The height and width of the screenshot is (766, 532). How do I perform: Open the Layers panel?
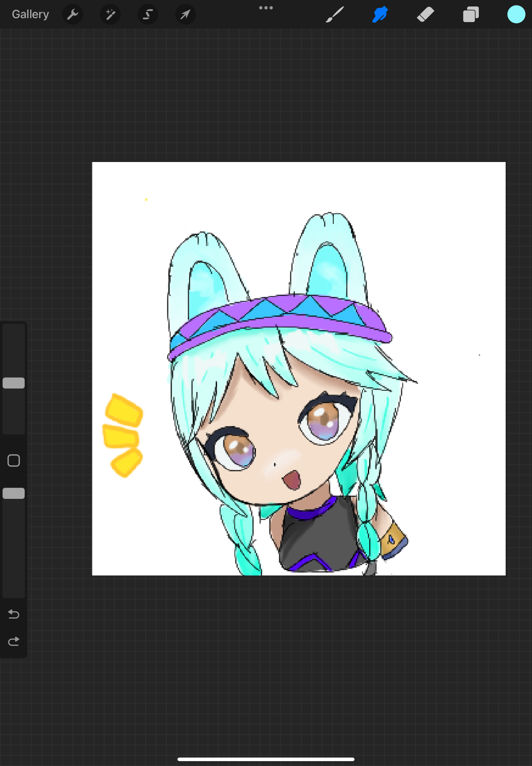pyautogui.click(x=471, y=14)
